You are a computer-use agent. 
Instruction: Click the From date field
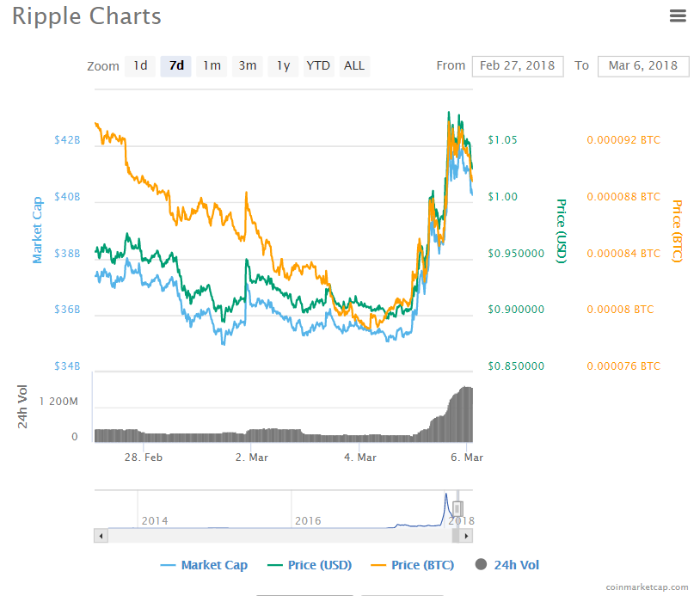(x=518, y=65)
